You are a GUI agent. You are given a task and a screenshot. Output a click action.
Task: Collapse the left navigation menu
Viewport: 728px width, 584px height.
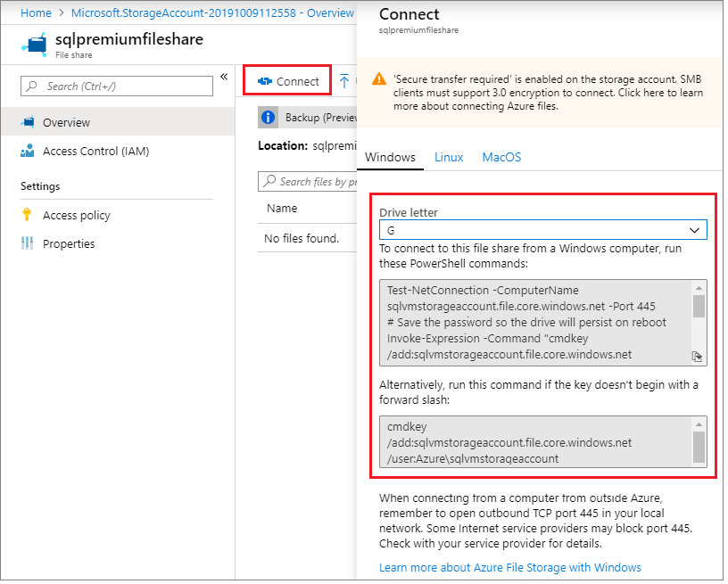(x=224, y=78)
